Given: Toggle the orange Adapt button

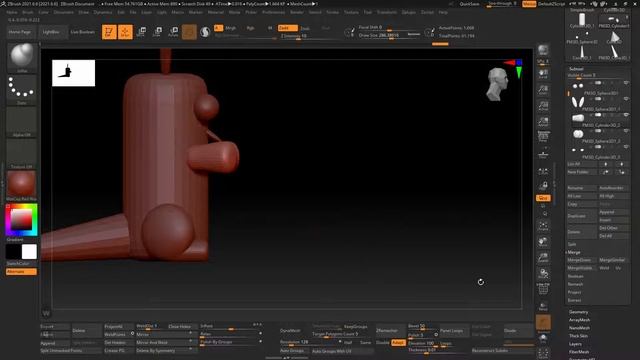Looking at the screenshot, I should pos(398,342).
